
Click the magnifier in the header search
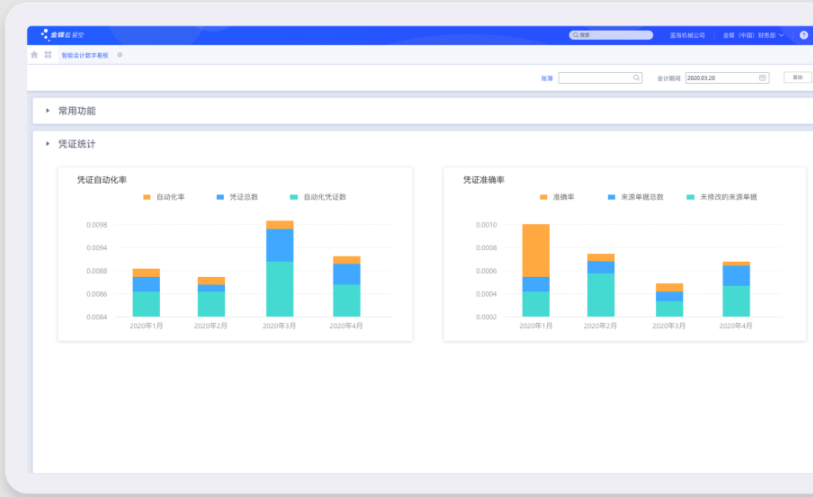pos(576,35)
